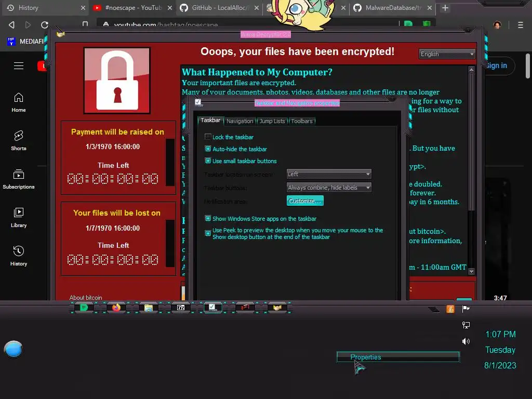Image resolution: width=532 pixels, height=399 pixels.
Task: Open the MEDIAFIRE bookmark
Action: tap(26, 42)
